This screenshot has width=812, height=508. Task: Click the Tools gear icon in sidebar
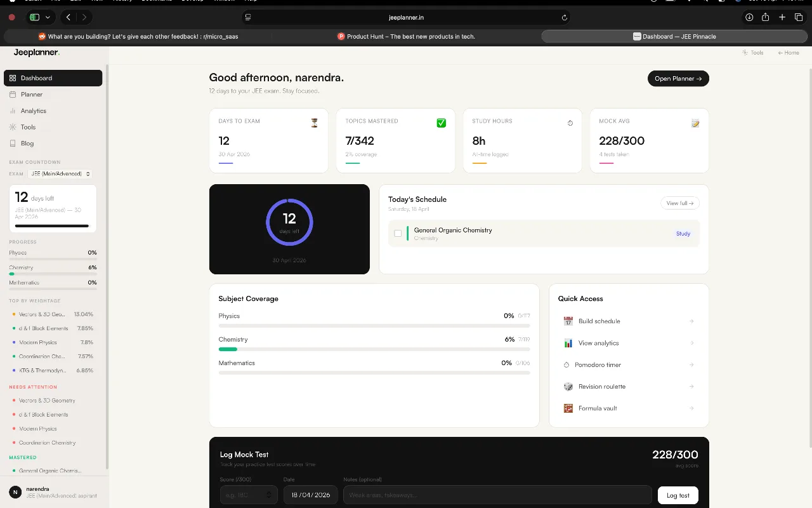click(13, 127)
